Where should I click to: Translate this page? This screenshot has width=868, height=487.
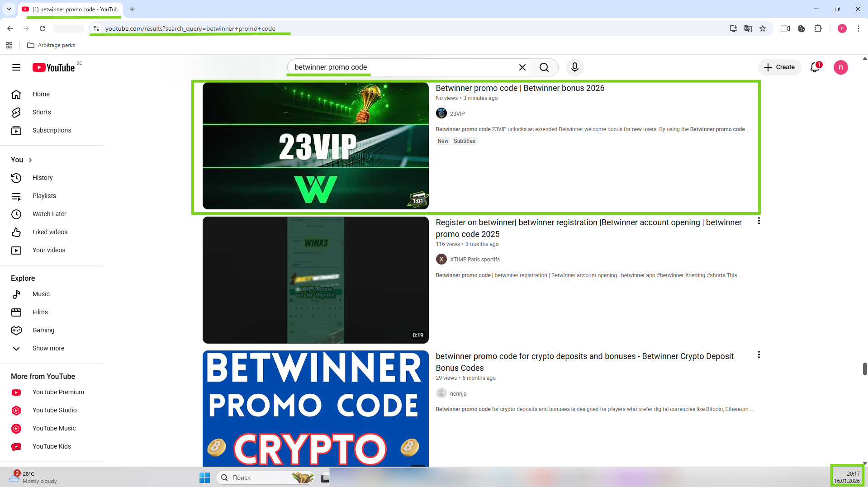click(748, 28)
